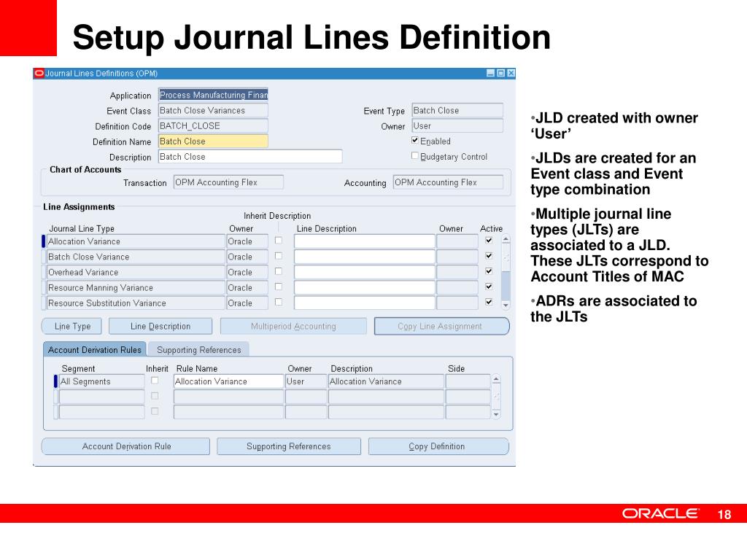Click the Copy Definition button
Viewport: 747px width, 560px height.
tap(438, 446)
